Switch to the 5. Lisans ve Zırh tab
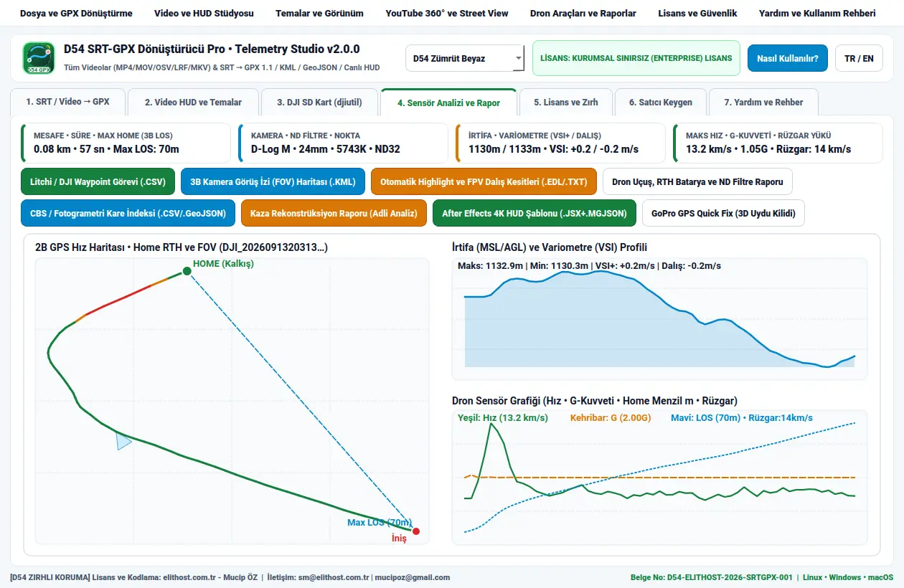Viewport: 904px width, 588px height. pos(566,102)
